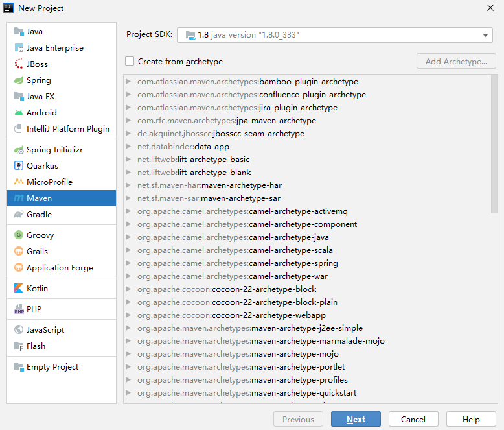Click the Spring leaf icon in sidebar
Image resolution: width=504 pixels, height=430 pixels.
19,80
